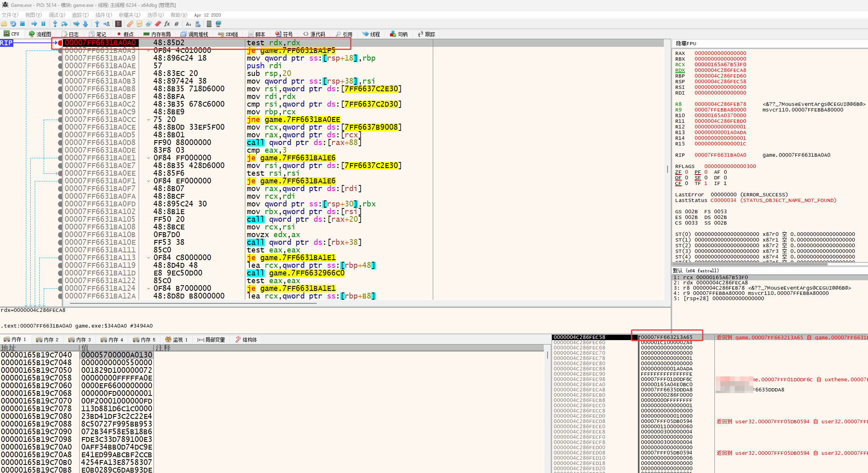Click the disassembly vertical scrollbar
Image resolution: width=868 pixels, height=473 pixels.
point(667,170)
